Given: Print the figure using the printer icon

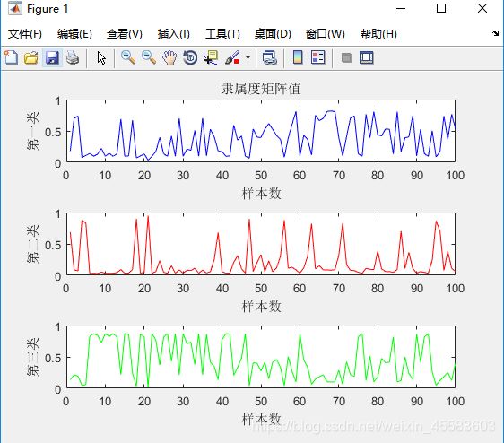Looking at the screenshot, I should (73, 58).
